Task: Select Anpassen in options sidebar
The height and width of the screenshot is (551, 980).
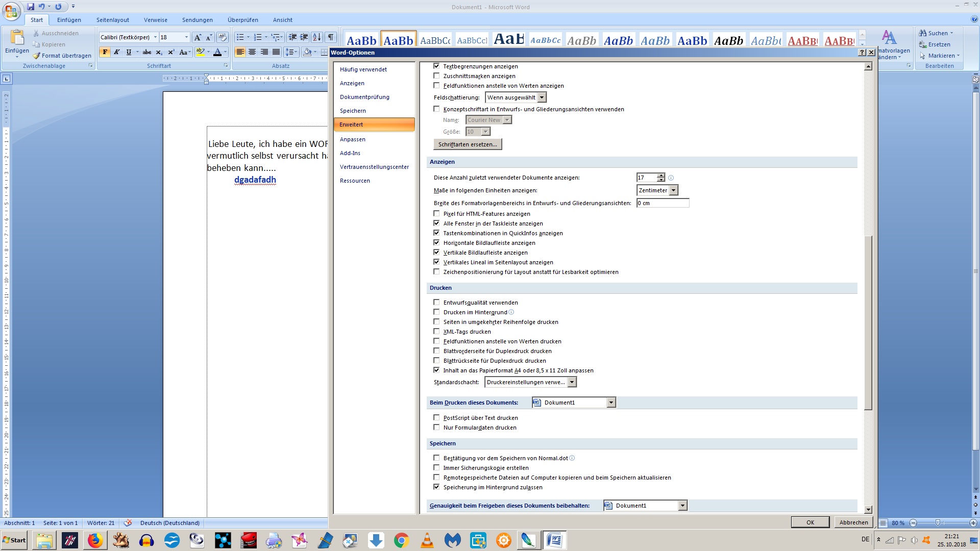Action: 353,139
